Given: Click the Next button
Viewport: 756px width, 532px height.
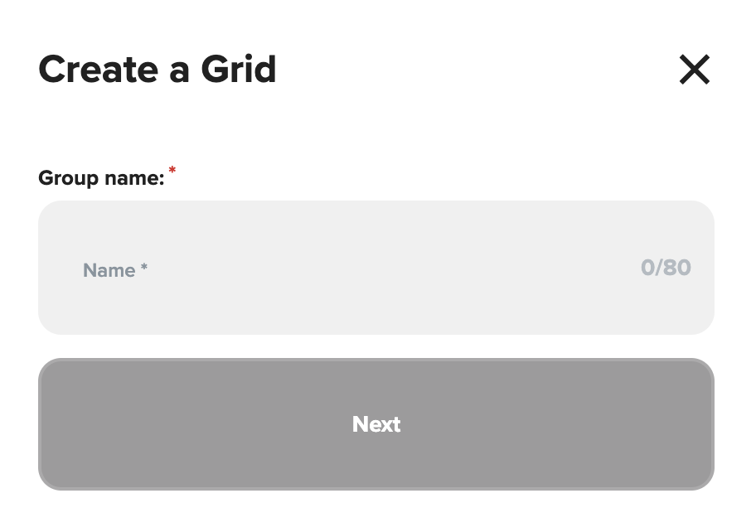Looking at the screenshot, I should [376, 424].
